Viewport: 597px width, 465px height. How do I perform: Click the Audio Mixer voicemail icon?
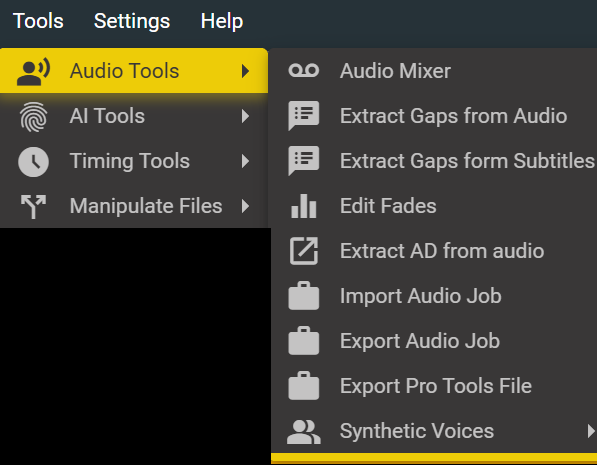(303, 71)
